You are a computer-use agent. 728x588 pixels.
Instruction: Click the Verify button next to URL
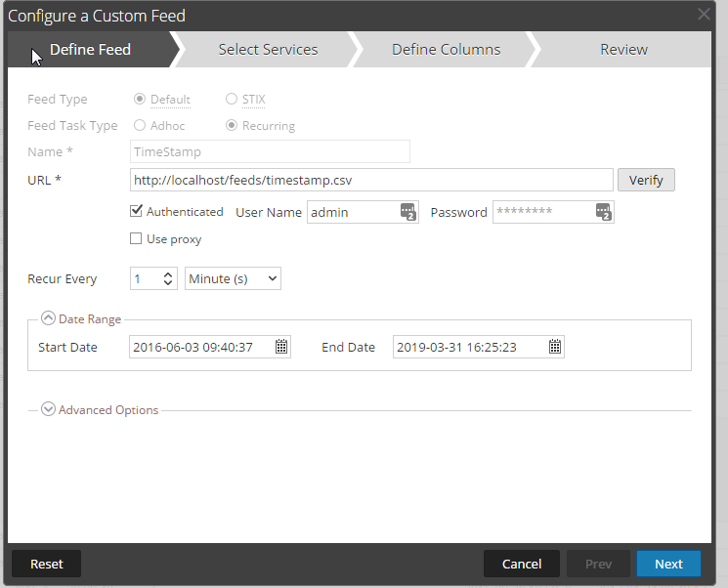coord(646,181)
